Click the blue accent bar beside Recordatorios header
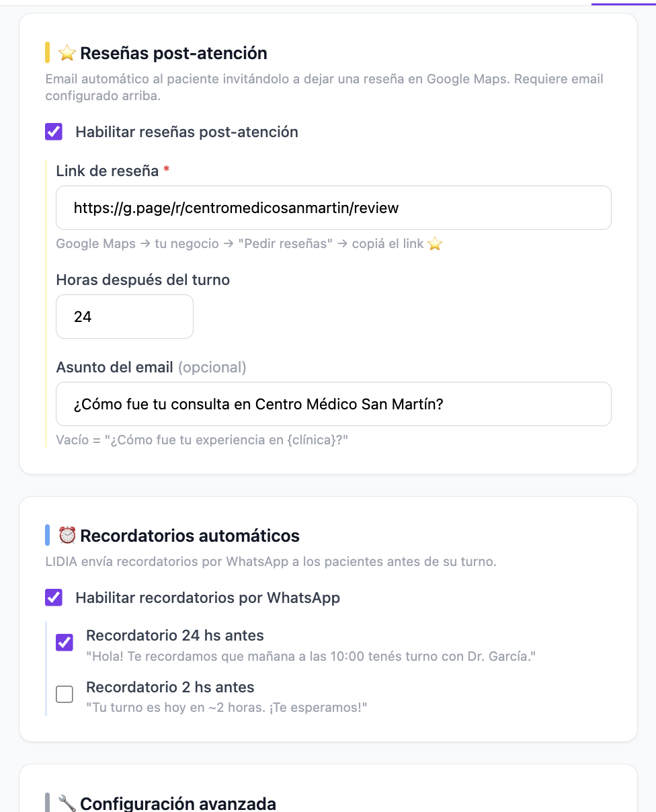 46,534
